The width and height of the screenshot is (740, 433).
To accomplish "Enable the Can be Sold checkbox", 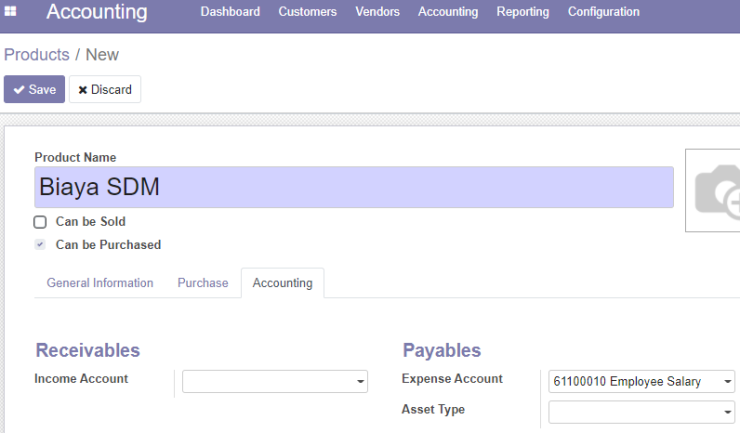I will pyautogui.click(x=40, y=222).
